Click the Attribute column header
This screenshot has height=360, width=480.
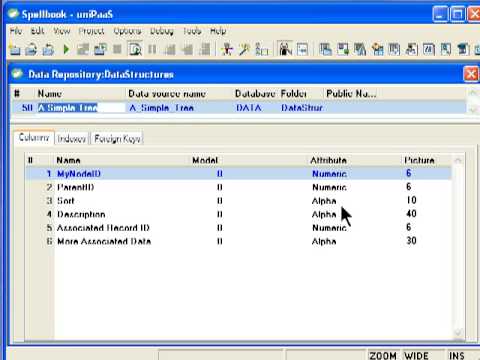(328, 160)
